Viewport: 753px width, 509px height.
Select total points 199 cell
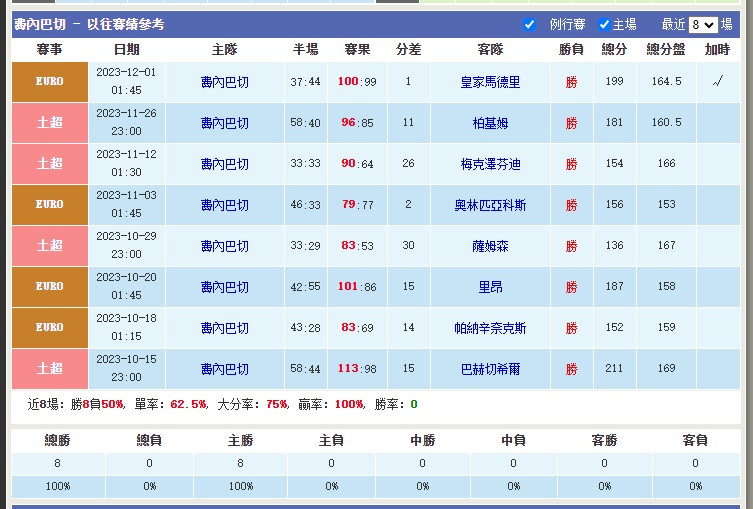(x=615, y=82)
